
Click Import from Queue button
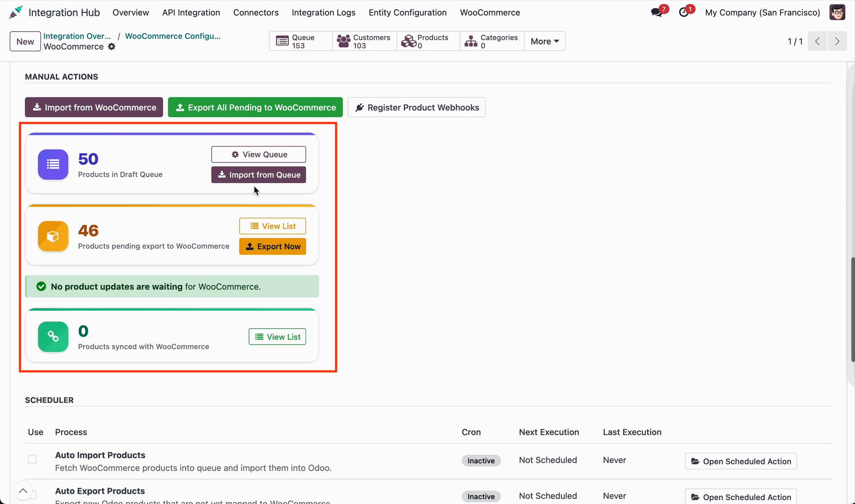tap(259, 175)
